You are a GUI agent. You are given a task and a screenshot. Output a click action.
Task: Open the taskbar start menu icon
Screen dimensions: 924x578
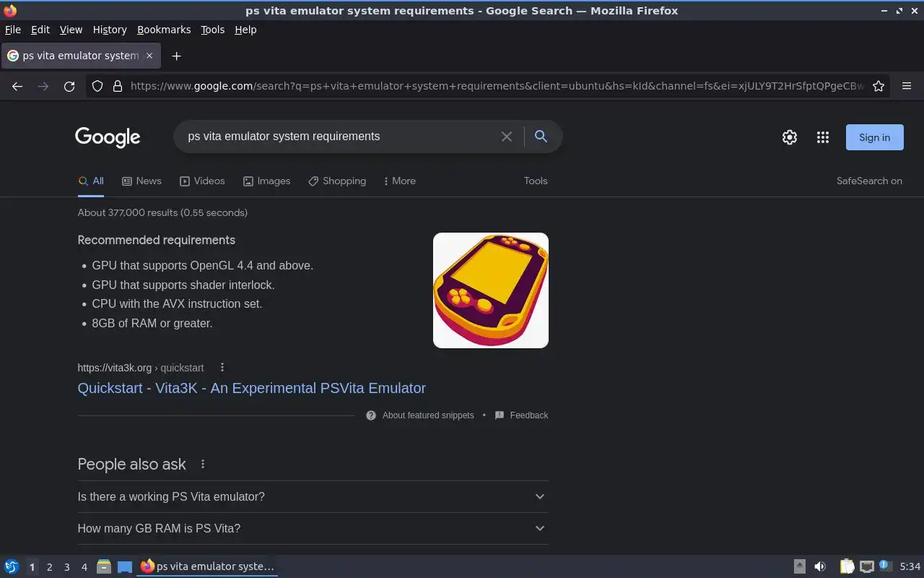click(12, 566)
